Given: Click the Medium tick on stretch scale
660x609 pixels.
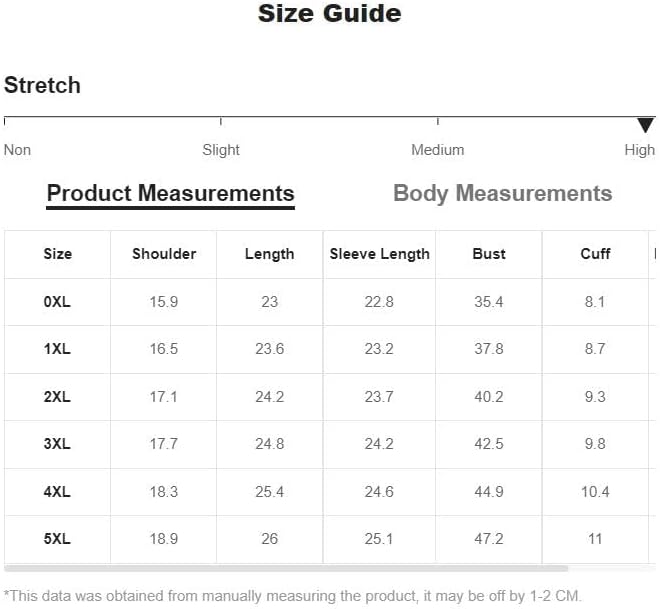Looking at the screenshot, I should (x=438, y=122).
